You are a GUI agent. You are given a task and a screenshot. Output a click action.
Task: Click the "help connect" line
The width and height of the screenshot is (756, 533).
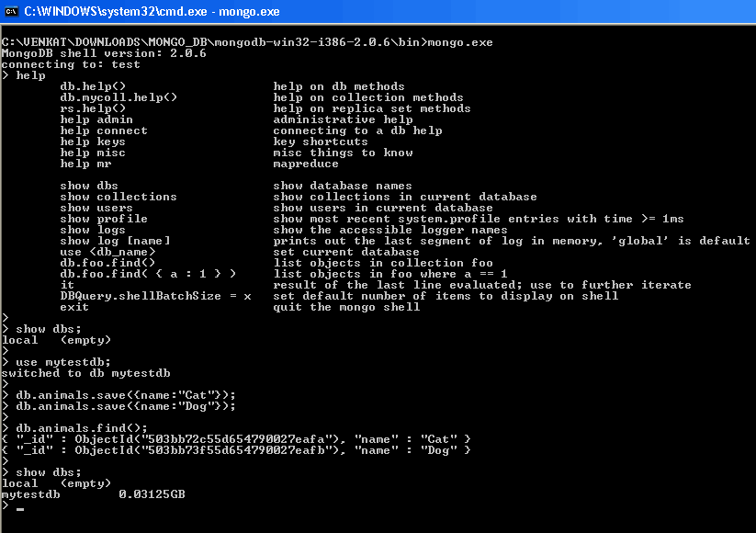(x=104, y=130)
